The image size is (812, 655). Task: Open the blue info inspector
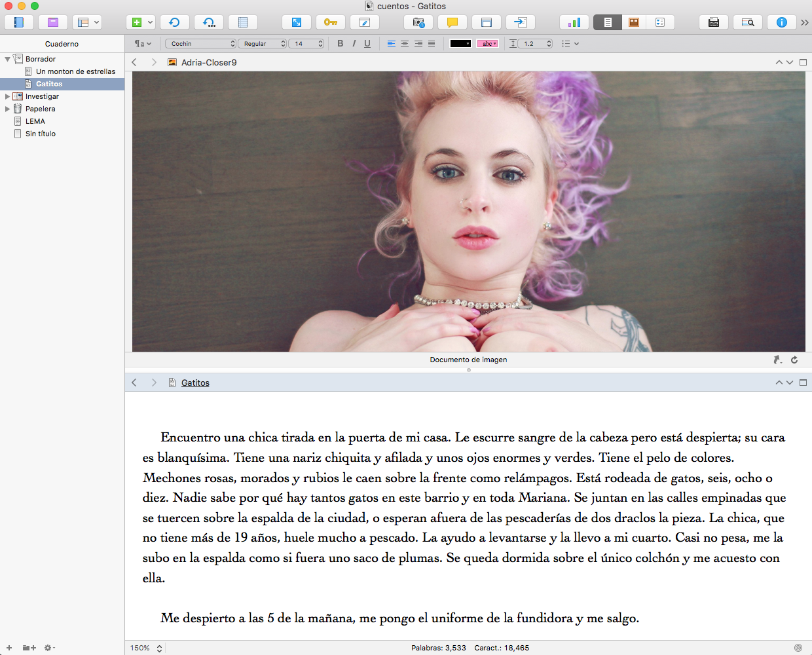click(782, 22)
